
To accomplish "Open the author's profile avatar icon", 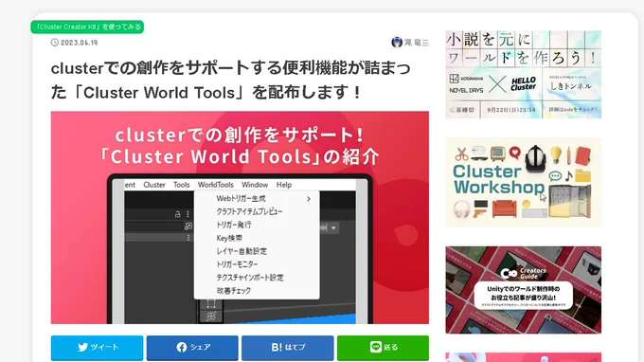I will pos(397,42).
